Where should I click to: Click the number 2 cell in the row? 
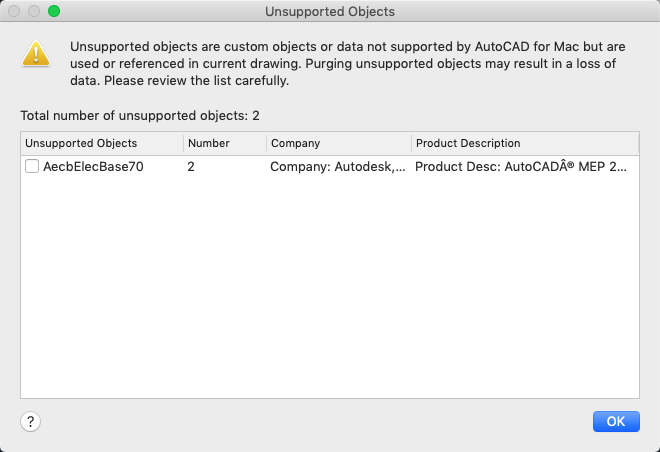pos(191,167)
